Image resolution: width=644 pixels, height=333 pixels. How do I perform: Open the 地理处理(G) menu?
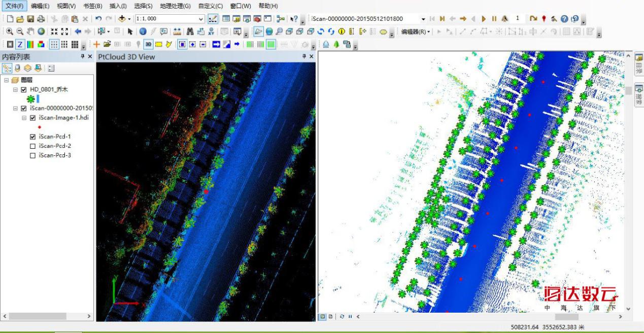(175, 6)
